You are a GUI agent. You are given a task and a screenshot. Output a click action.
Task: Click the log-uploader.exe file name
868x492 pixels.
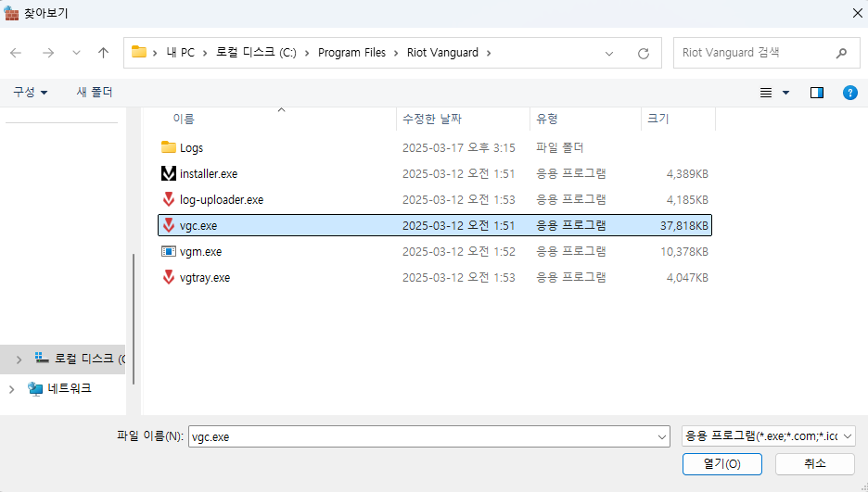coord(222,199)
